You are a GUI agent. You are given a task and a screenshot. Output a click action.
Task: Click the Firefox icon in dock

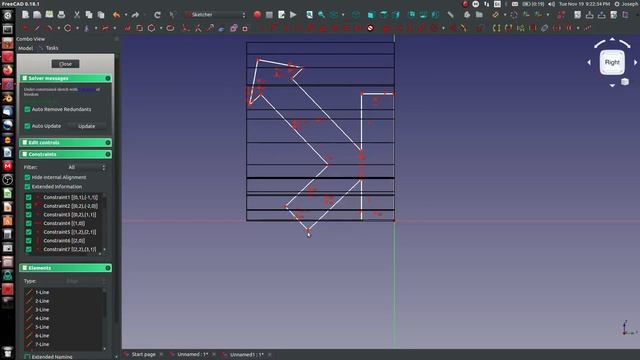(7, 70)
